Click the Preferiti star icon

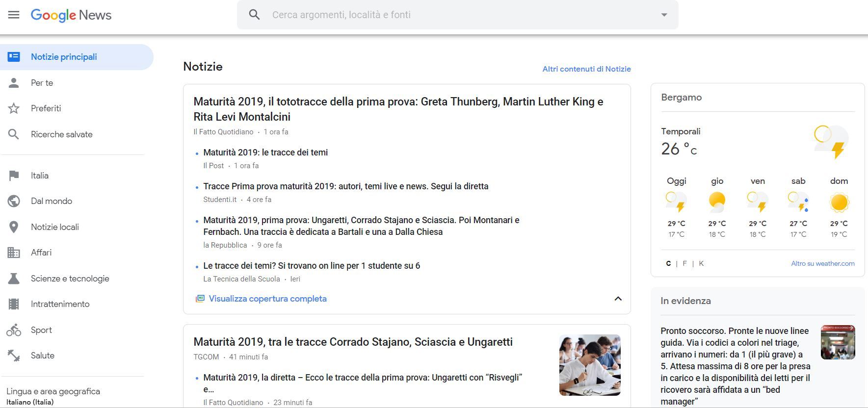pyautogui.click(x=14, y=108)
